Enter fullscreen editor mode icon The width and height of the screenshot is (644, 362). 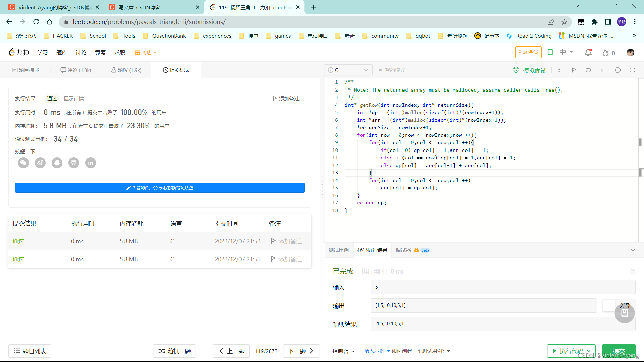coord(633,70)
